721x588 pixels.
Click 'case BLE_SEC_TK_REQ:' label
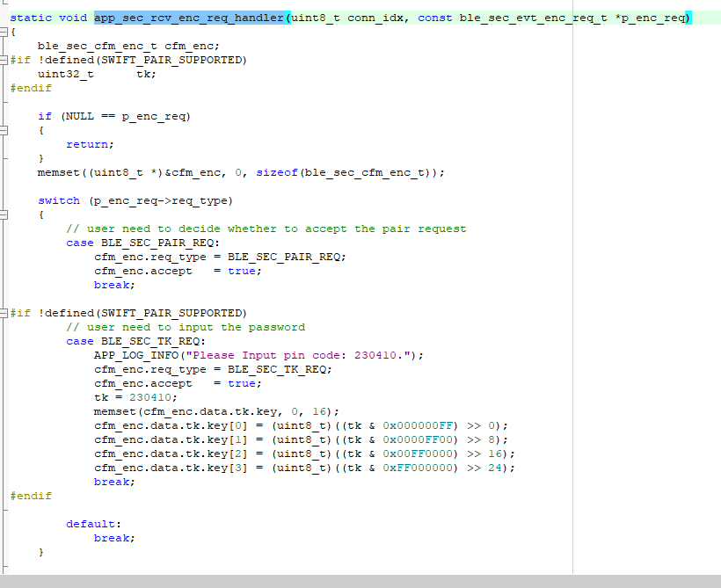[135, 341]
